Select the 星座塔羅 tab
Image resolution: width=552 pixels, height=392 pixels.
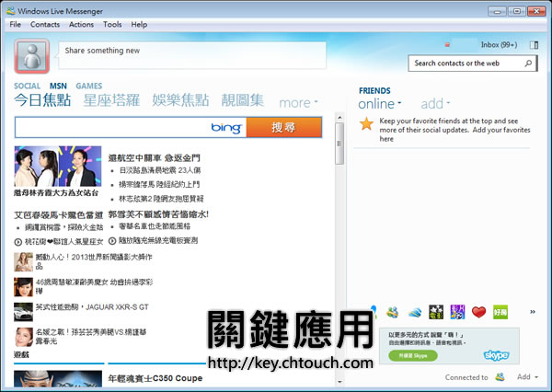(x=111, y=100)
